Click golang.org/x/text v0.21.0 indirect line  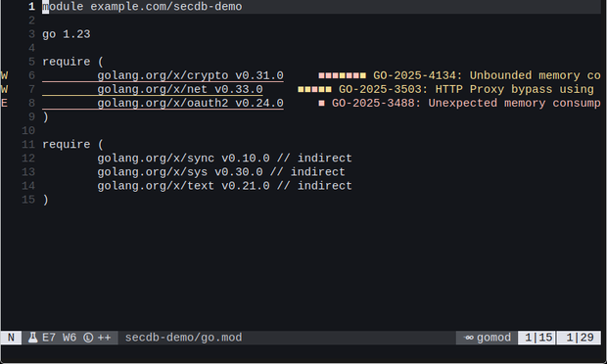[x=224, y=186]
